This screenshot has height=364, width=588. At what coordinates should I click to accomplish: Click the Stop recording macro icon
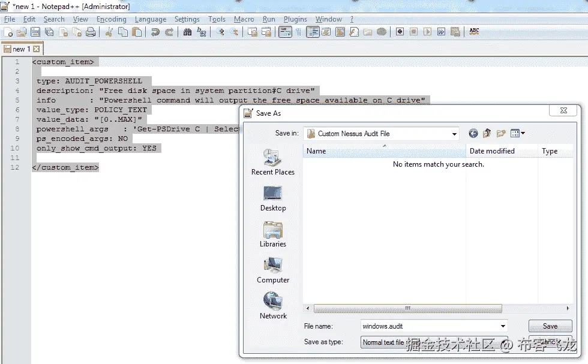(x=413, y=32)
